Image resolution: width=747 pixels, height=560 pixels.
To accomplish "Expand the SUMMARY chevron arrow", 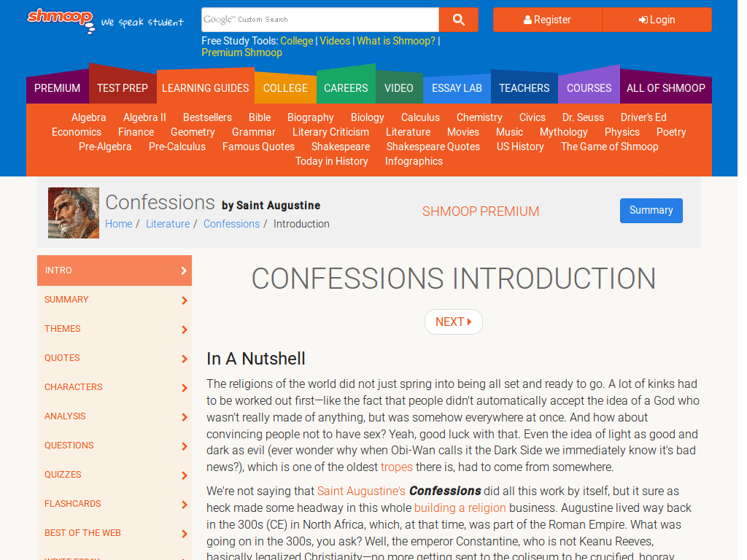I will (185, 300).
